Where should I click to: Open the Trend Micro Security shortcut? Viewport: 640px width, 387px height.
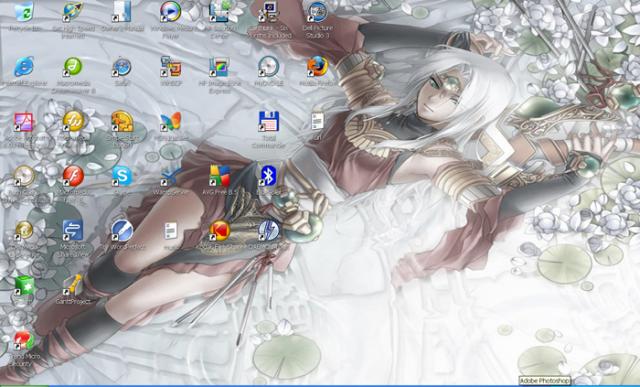pos(23,340)
